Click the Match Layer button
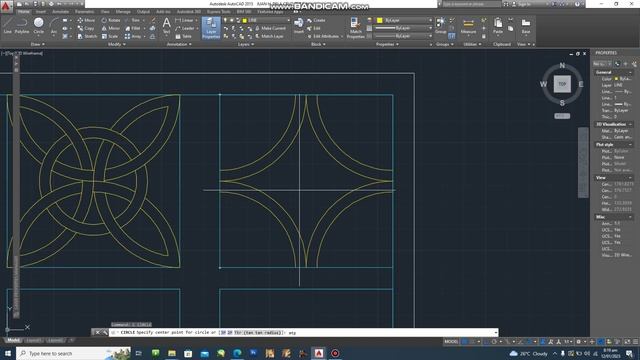640x360 pixels. pyautogui.click(x=269, y=36)
